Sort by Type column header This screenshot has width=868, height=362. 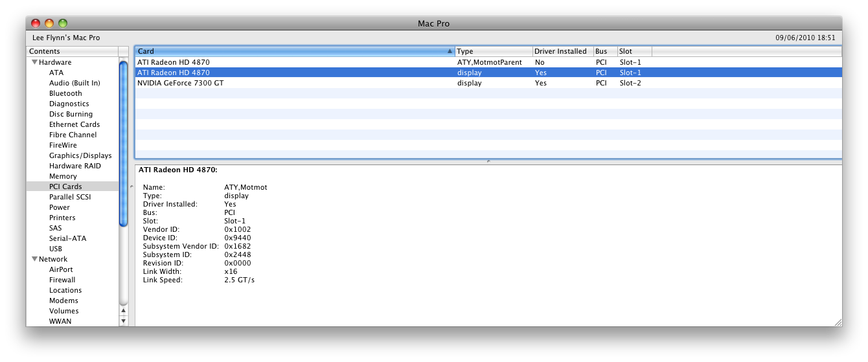coord(494,51)
